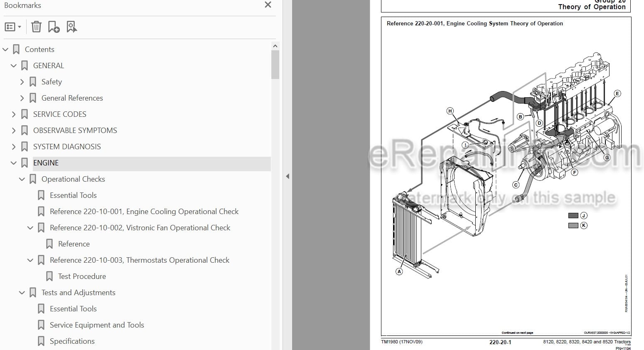Click the bookmark icon beside Service Equipment and Tools
Screen dimensions: 644x350
click(41, 325)
